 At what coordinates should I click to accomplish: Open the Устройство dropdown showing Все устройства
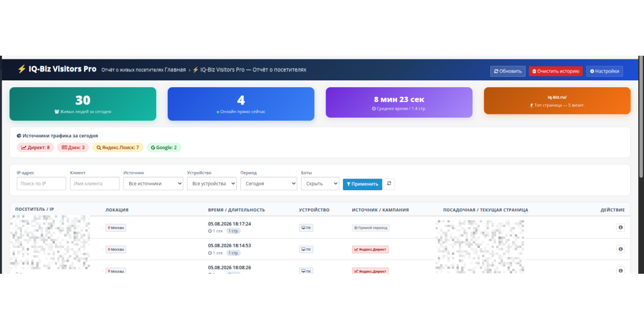tap(212, 183)
